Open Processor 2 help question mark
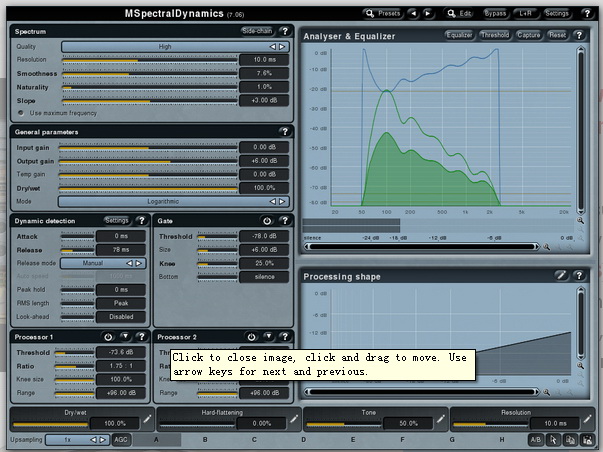The image size is (603, 452). tap(285, 337)
